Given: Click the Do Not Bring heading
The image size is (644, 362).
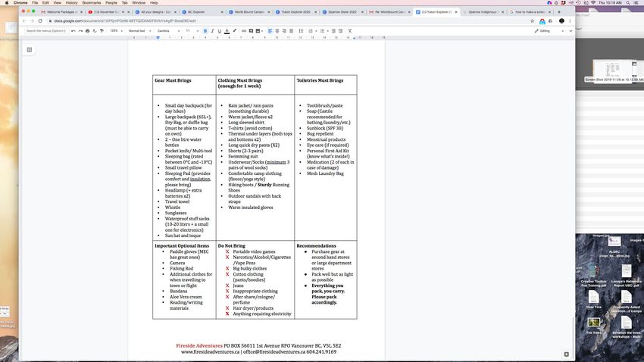Looking at the screenshot, I should pyautogui.click(x=231, y=246).
